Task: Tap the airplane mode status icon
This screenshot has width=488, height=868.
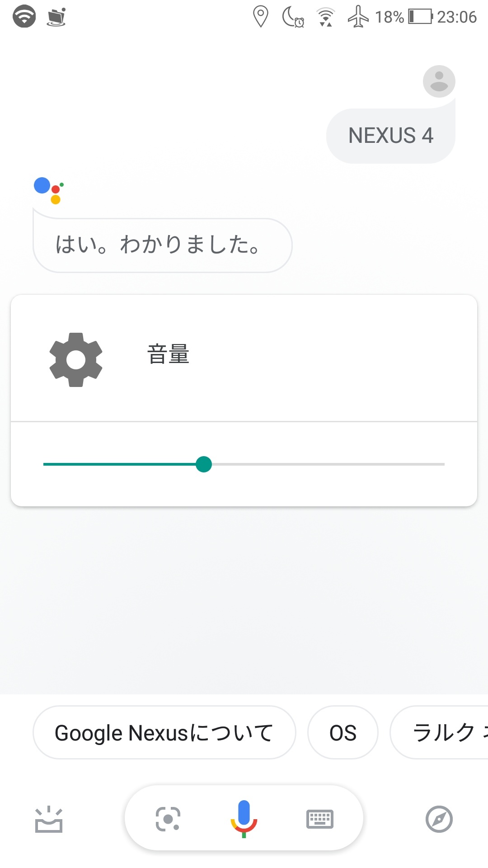Action: pyautogui.click(x=358, y=17)
